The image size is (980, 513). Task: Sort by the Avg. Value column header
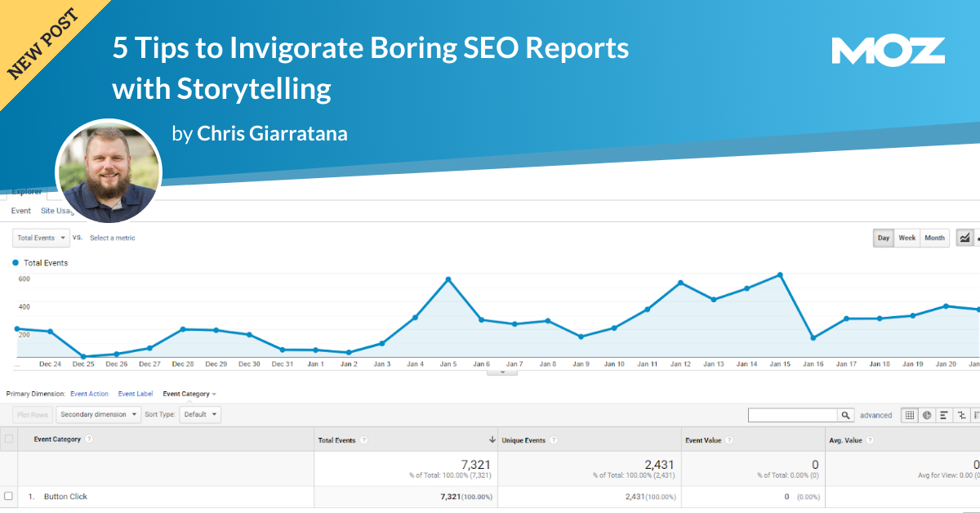pos(845,440)
